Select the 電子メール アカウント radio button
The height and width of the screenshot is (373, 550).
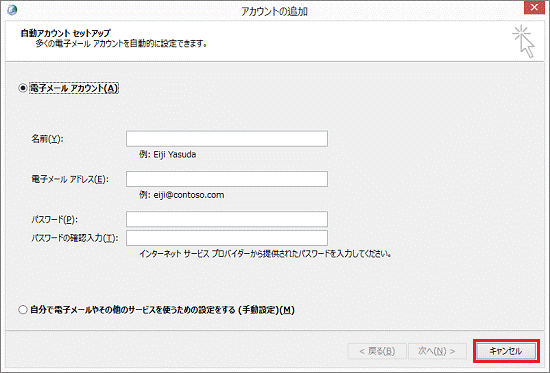click(x=23, y=88)
